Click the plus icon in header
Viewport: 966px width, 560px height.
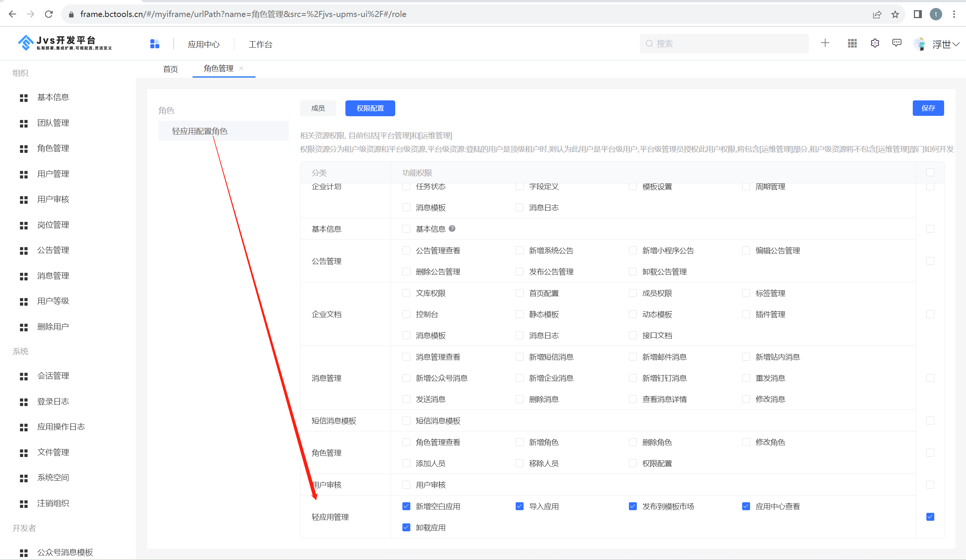pyautogui.click(x=825, y=43)
